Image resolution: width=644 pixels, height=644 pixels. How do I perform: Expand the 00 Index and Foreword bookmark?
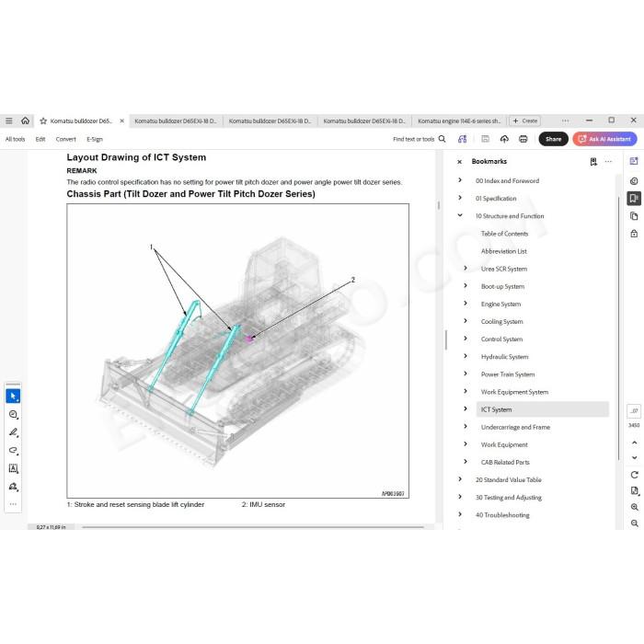click(x=460, y=180)
